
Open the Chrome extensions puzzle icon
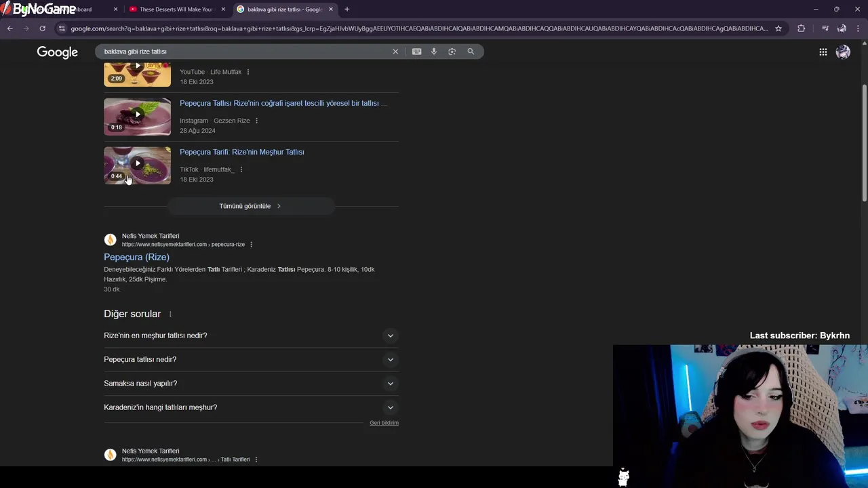802,28
